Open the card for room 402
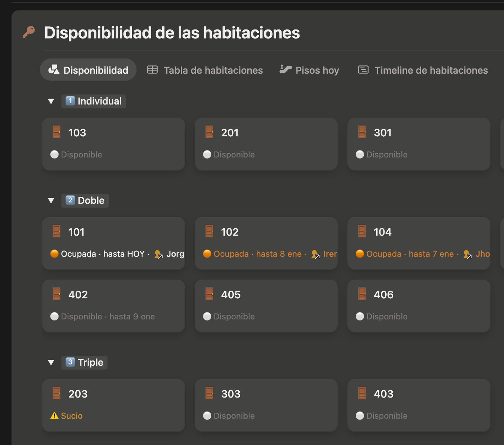The image size is (504, 445). click(113, 306)
